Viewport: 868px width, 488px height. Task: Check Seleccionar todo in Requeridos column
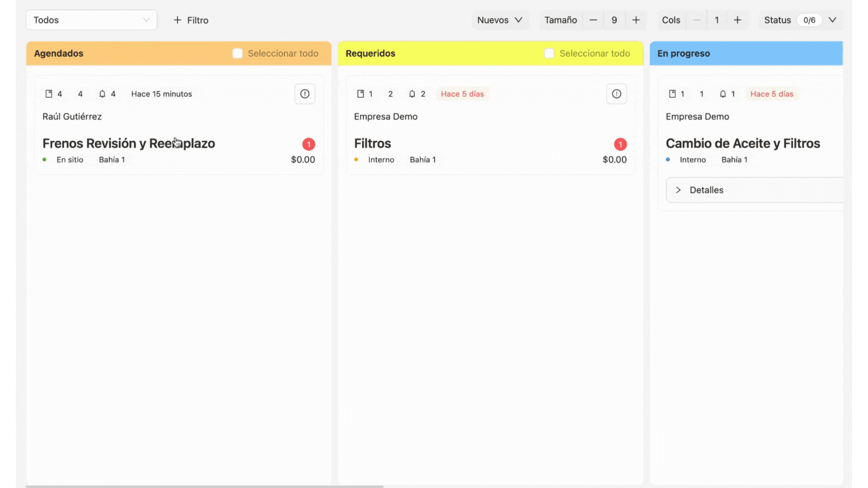[x=549, y=53]
